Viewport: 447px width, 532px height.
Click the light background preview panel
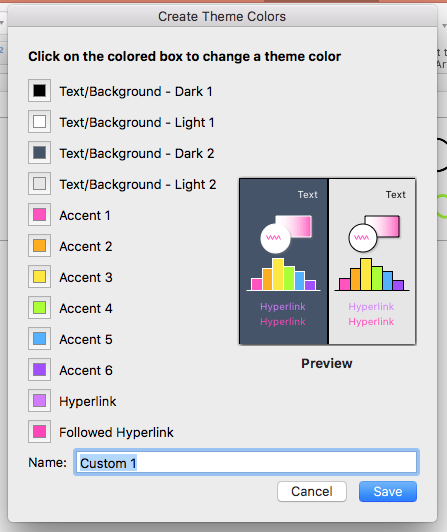[x=372, y=261]
